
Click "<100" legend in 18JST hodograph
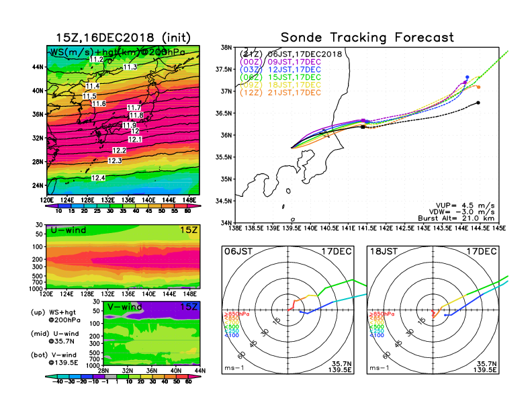(377, 335)
